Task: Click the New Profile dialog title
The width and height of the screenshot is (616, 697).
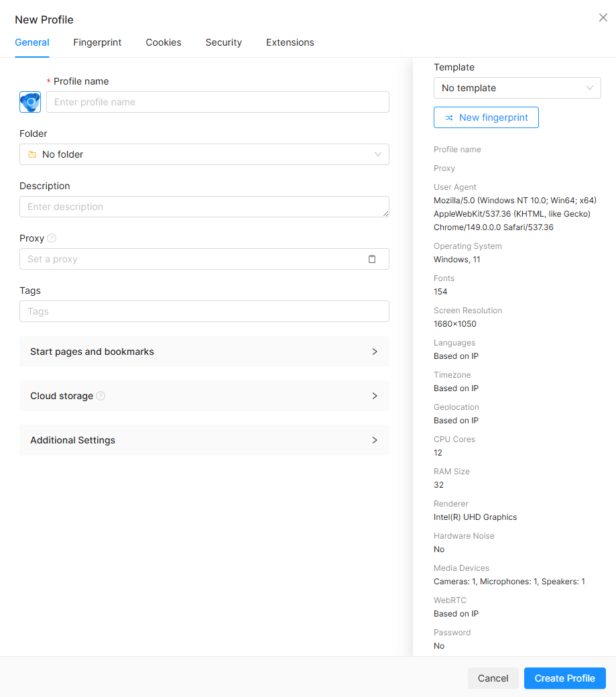Action: pyautogui.click(x=44, y=19)
